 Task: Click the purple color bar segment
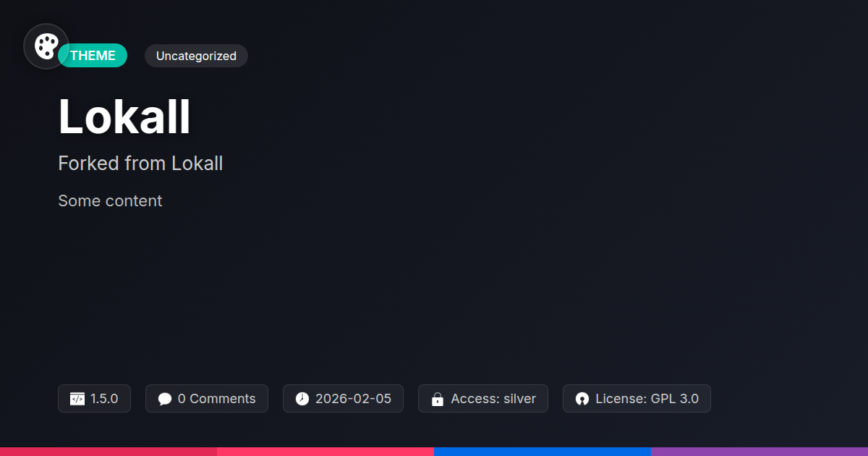[759, 452]
